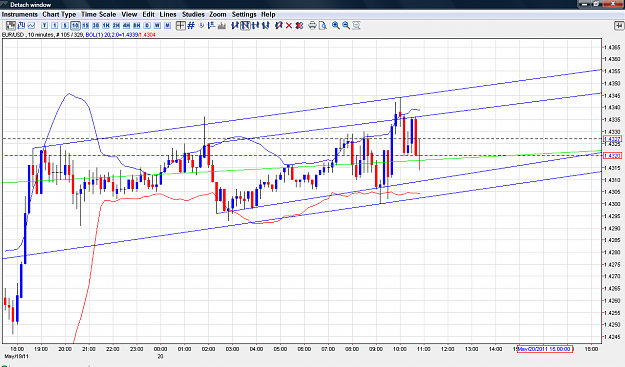Click the May/20/2011 16:00:00 time marker
Image resolution: width=625 pixels, height=367 pixels.
click(x=545, y=349)
